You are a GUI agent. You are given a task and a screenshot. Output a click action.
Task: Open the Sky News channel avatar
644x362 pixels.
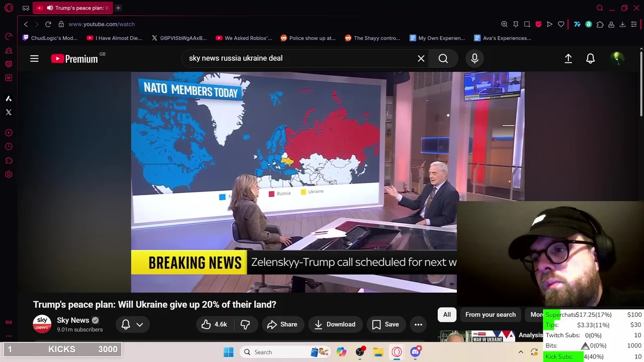tap(42, 324)
